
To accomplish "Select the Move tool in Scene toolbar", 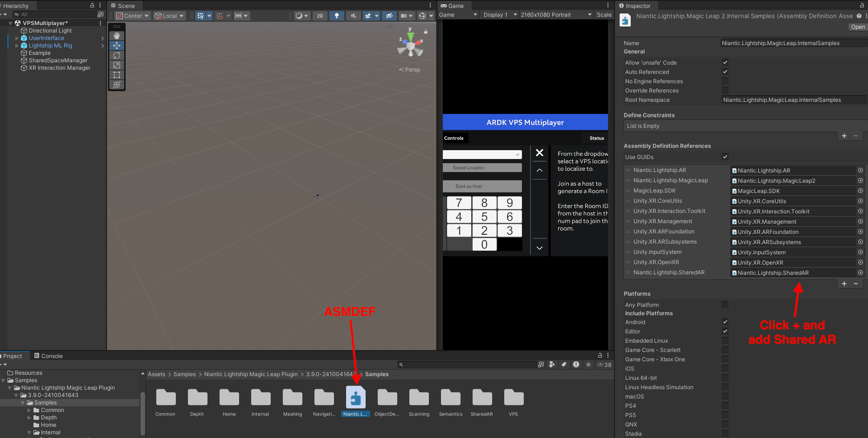I will [x=117, y=46].
